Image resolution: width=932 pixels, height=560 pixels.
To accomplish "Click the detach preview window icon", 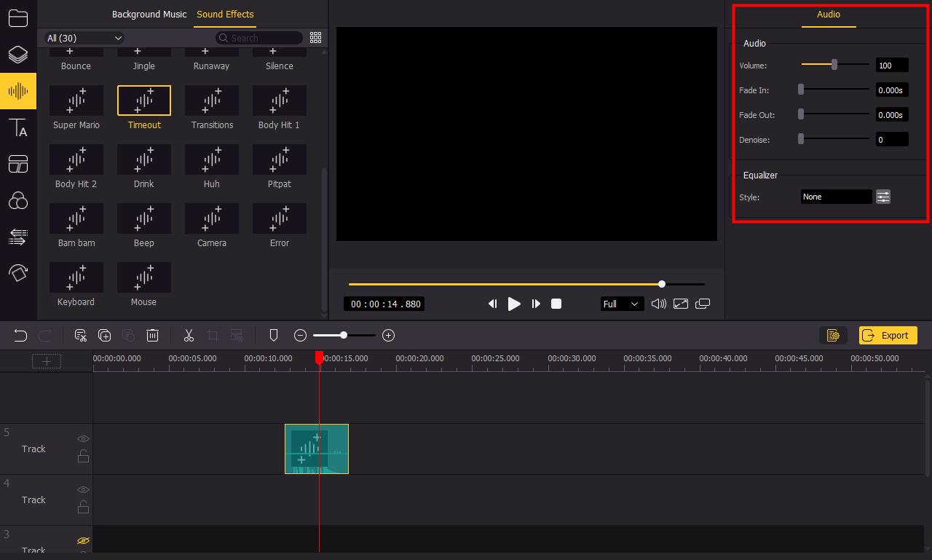I will tap(703, 304).
